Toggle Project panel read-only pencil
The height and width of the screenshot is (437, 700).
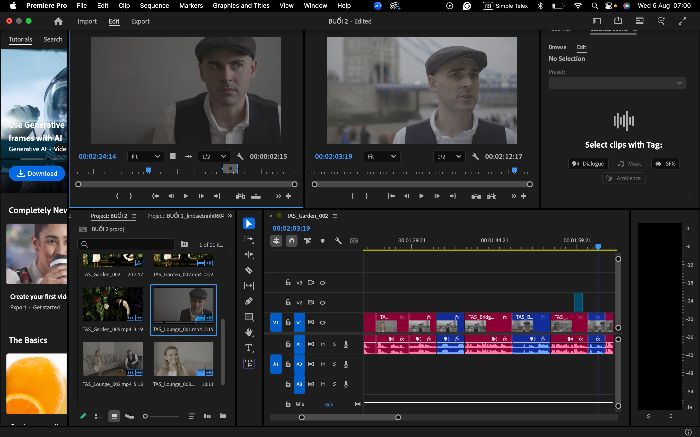tap(83, 416)
